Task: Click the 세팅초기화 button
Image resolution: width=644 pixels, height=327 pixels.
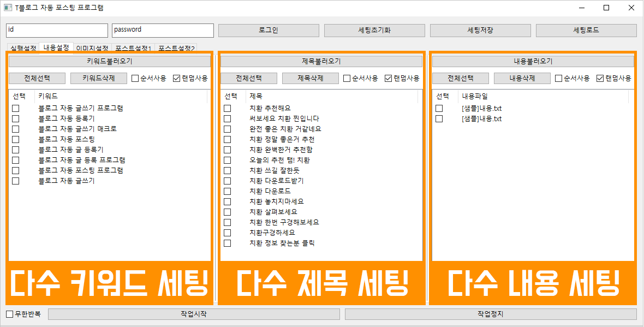Action: 374,30
